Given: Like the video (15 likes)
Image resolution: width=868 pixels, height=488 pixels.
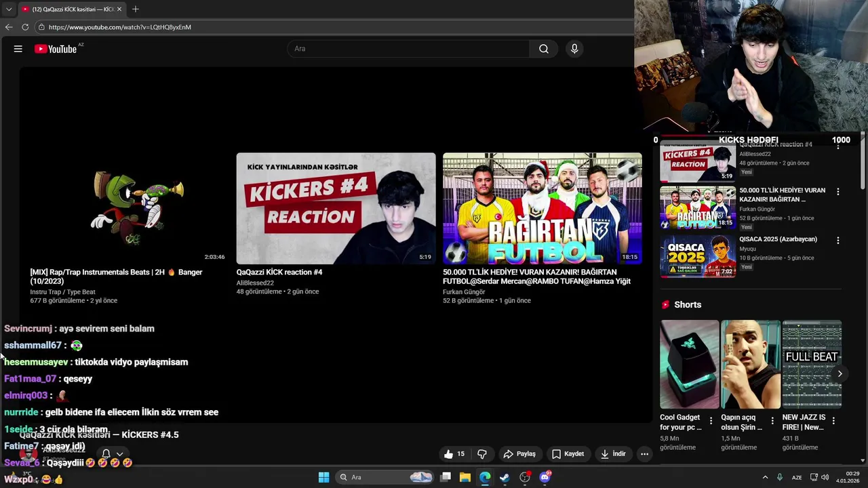Looking at the screenshot, I should pyautogui.click(x=454, y=454).
